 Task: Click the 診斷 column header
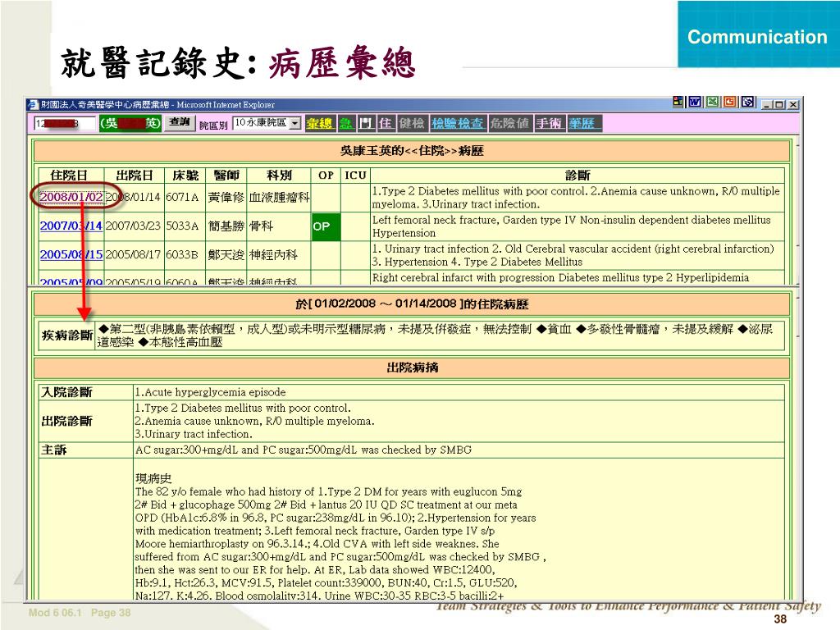tap(577, 176)
